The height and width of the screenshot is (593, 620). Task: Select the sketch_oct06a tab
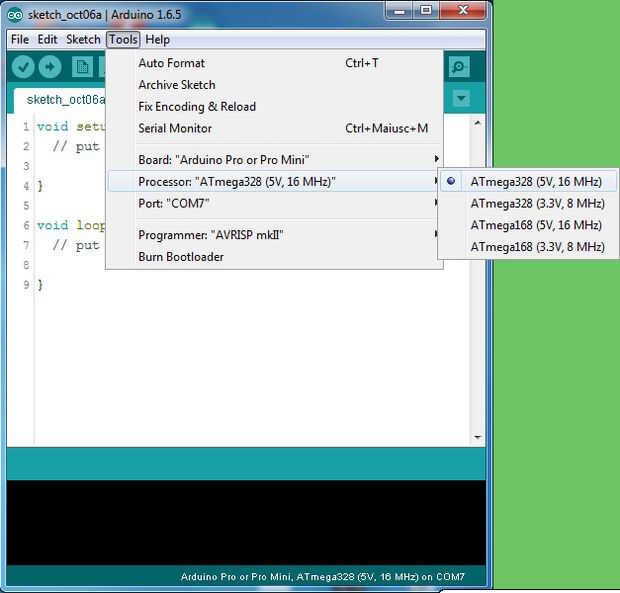60,100
